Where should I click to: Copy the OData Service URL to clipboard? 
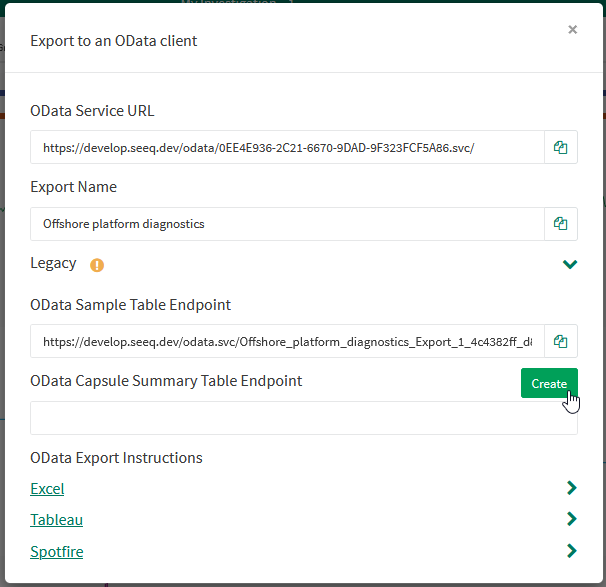pyautogui.click(x=561, y=148)
